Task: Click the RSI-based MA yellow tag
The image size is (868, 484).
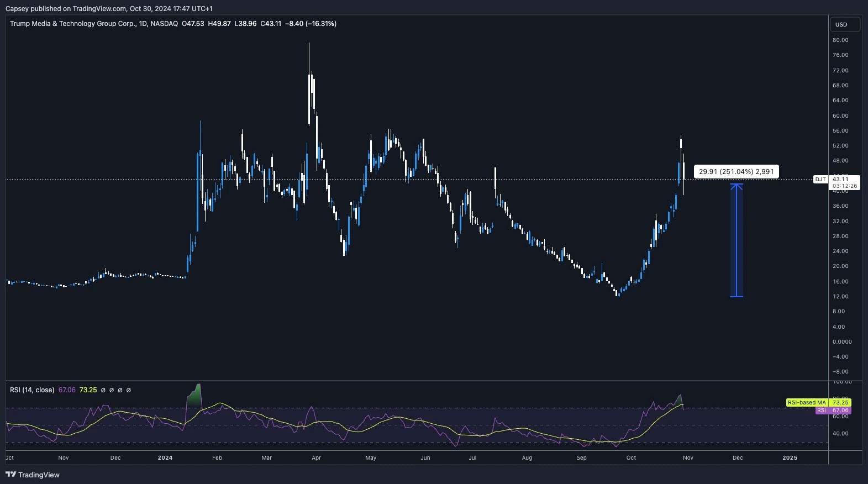Action: (807, 403)
